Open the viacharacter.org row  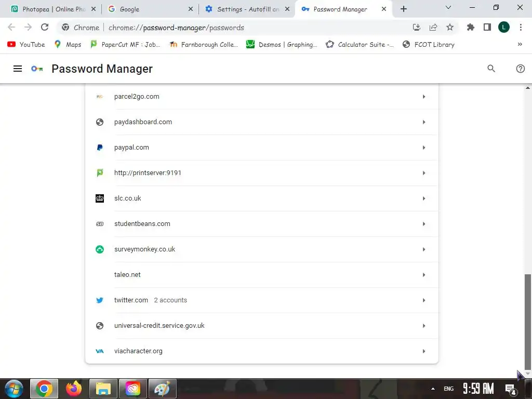[262, 351]
